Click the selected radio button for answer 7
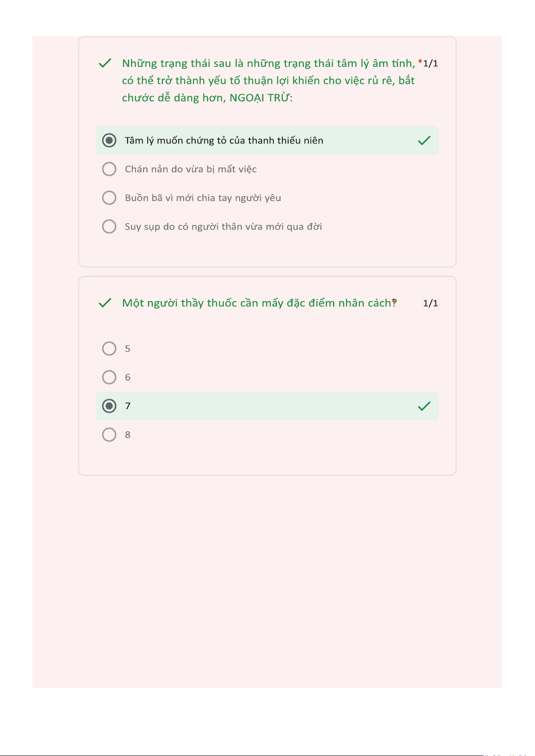Image resolution: width=535 pixels, height=756 pixels. (x=109, y=406)
